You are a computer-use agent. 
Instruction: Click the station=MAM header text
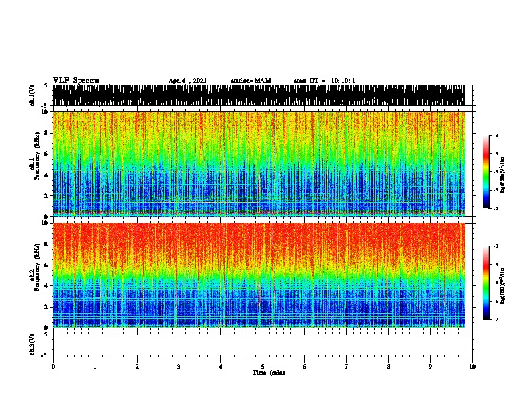(x=251, y=81)
